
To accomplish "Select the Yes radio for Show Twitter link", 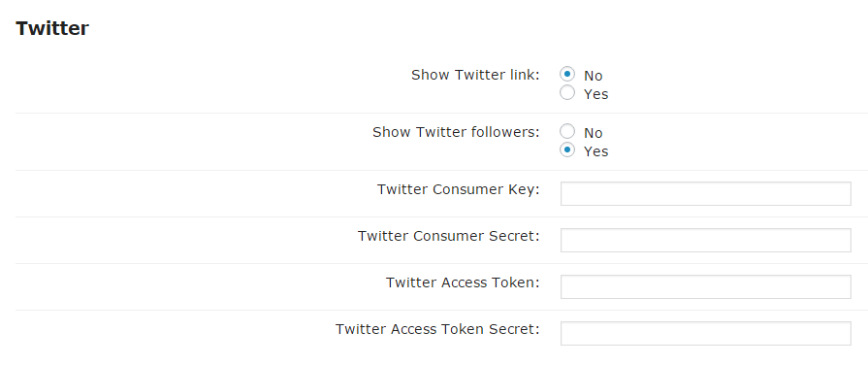I will click(566, 92).
